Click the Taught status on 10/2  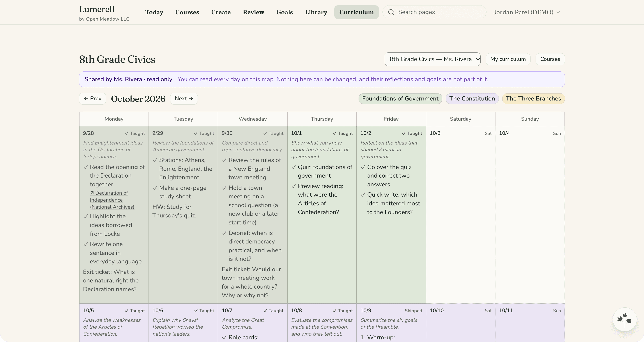click(x=412, y=133)
